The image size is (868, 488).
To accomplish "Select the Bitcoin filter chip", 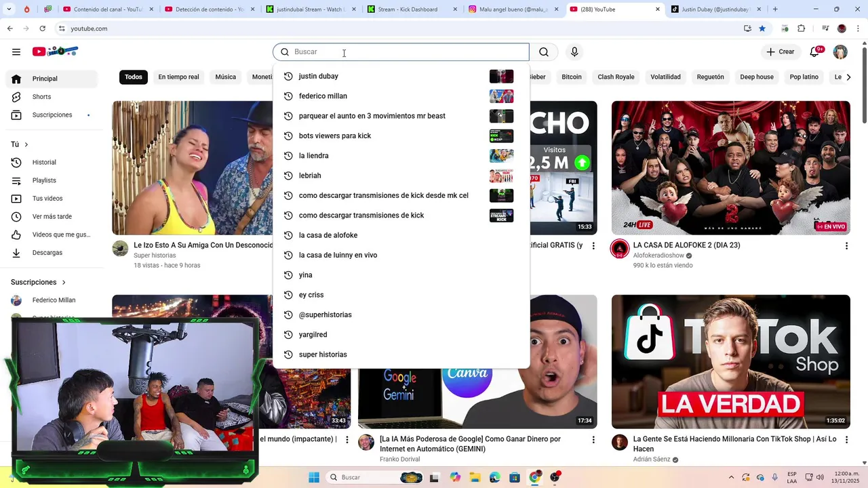I will [572, 77].
